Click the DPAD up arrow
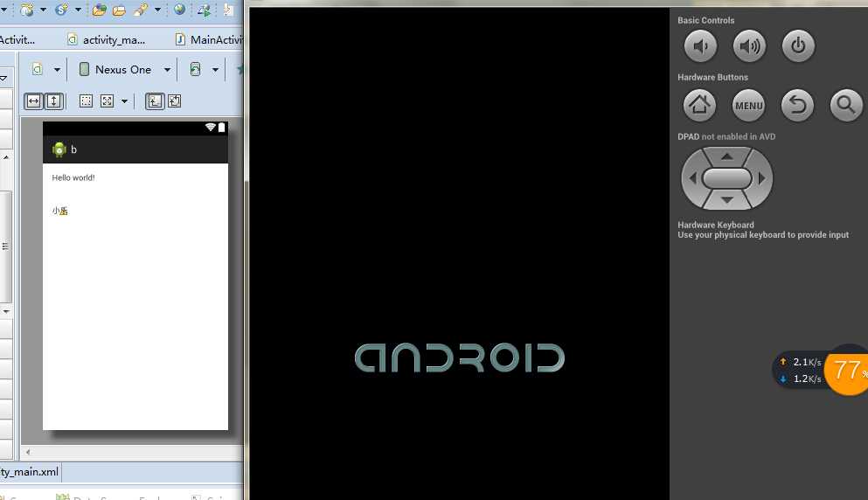This screenshot has width=868, height=500. click(x=727, y=156)
